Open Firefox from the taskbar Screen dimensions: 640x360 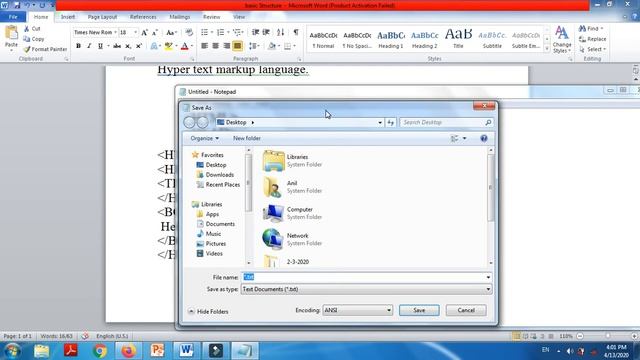(128, 351)
